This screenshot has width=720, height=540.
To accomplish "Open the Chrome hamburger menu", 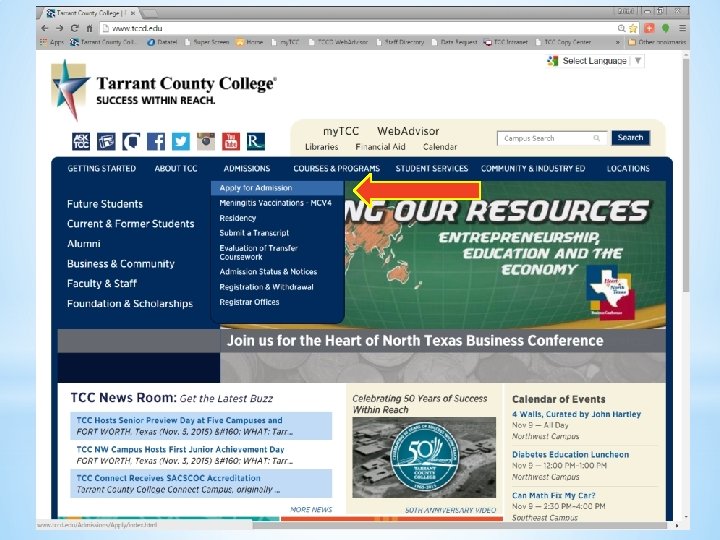I will tap(683, 28).
